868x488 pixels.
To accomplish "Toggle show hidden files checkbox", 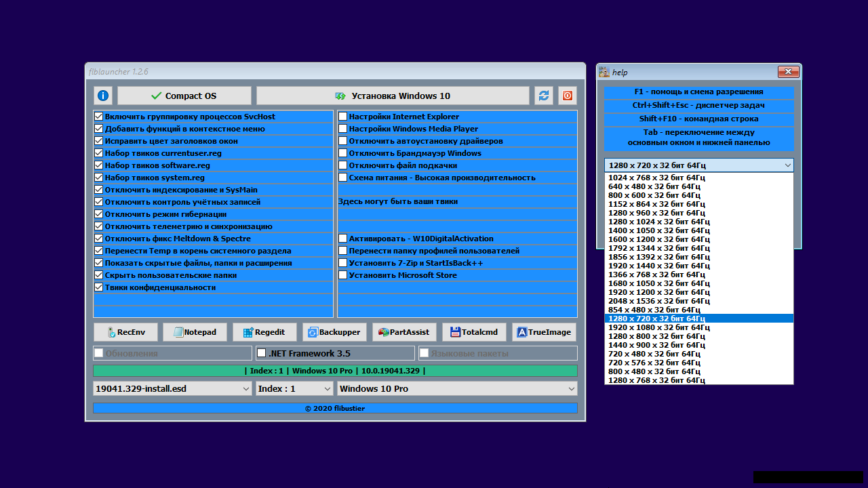I will point(99,263).
